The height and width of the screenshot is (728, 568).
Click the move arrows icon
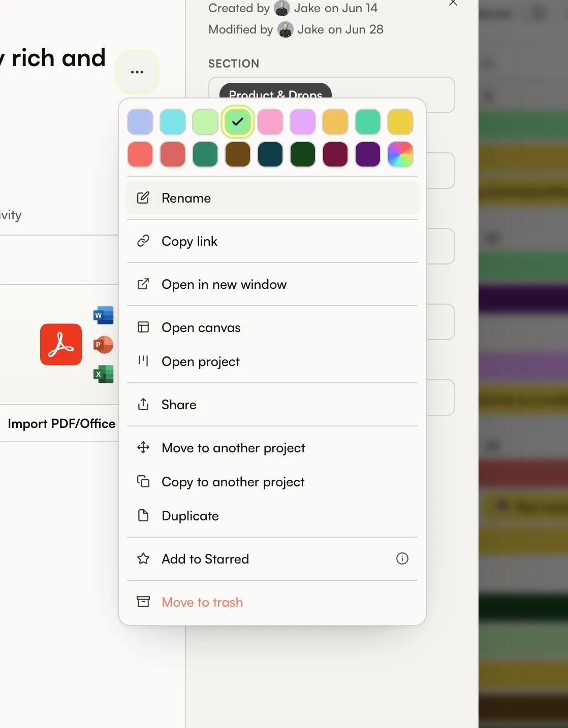point(143,447)
